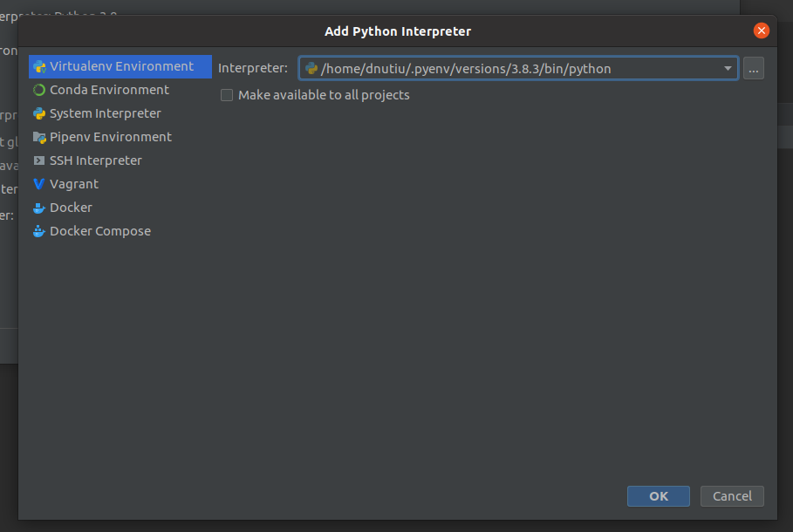The width and height of the screenshot is (793, 532).
Task: Click the SSH Interpreter terminal icon
Action: tap(39, 160)
